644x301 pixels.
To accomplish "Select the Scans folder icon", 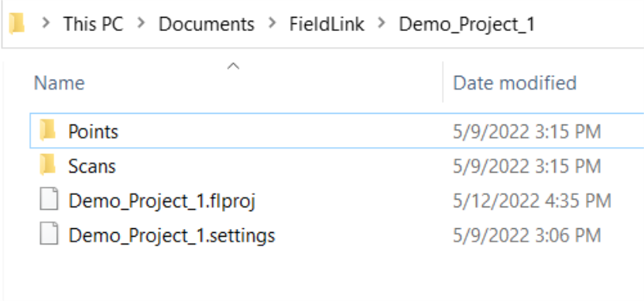I will 48,166.
